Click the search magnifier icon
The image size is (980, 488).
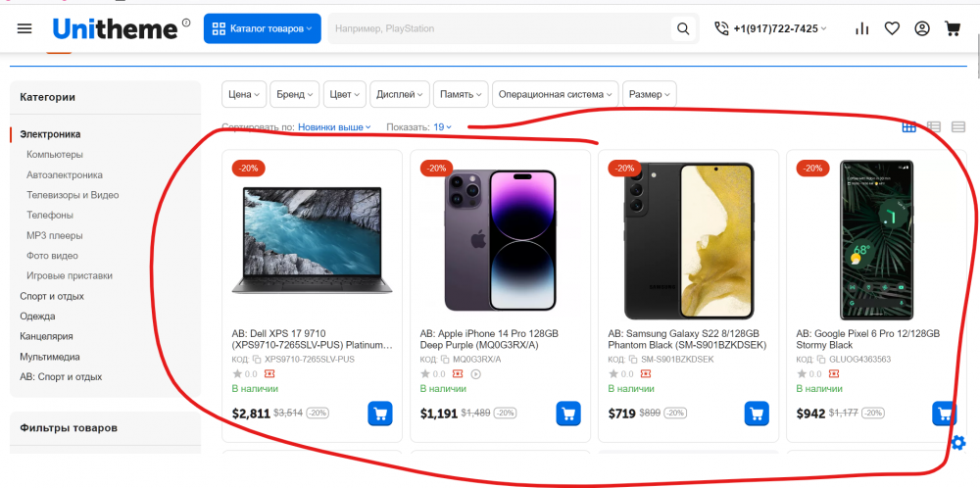point(683,28)
